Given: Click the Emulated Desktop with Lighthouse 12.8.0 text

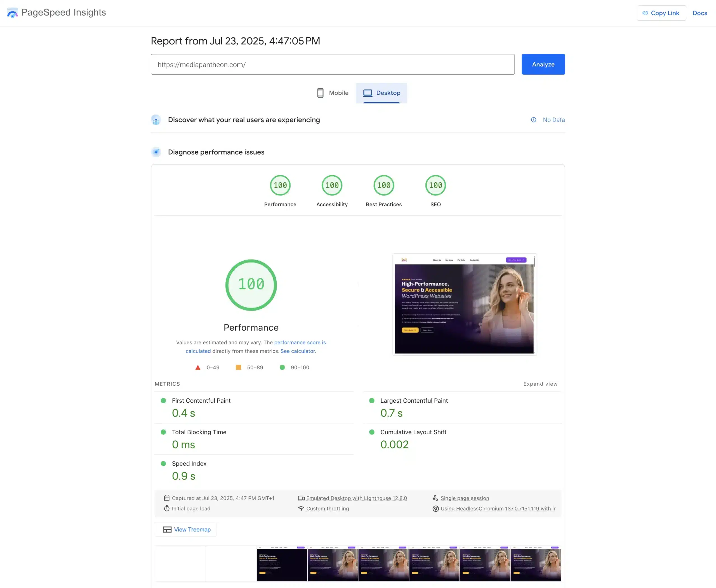Looking at the screenshot, I should 357,498.
